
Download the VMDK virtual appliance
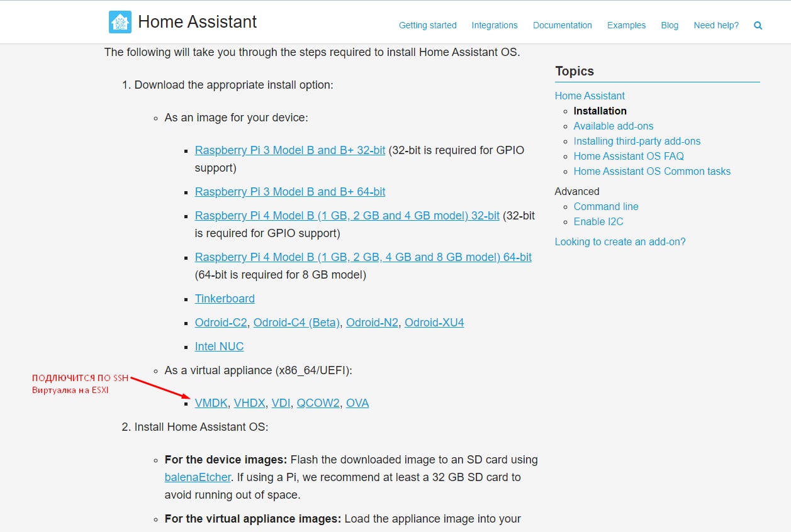click(211, 403)
